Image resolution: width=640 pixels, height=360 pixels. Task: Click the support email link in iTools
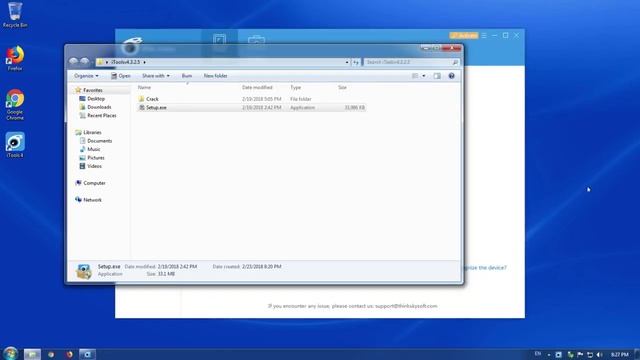click(x=406, y=306)
